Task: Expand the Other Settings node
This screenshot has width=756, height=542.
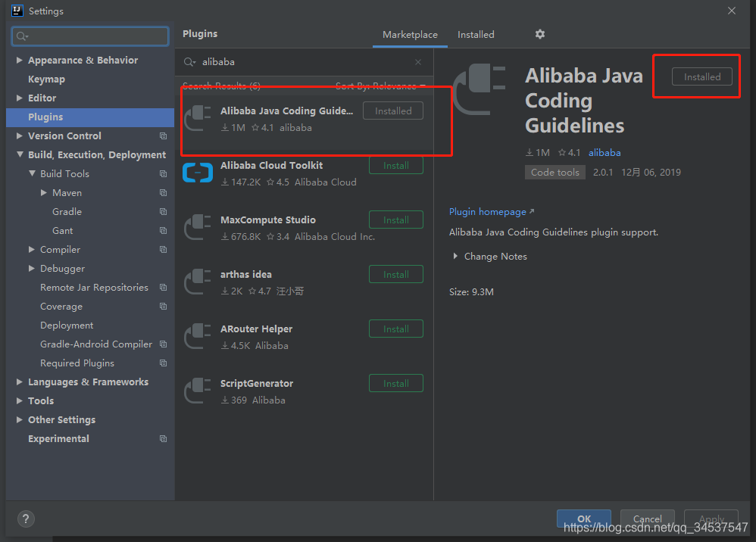Action: (x=19, y=419)
